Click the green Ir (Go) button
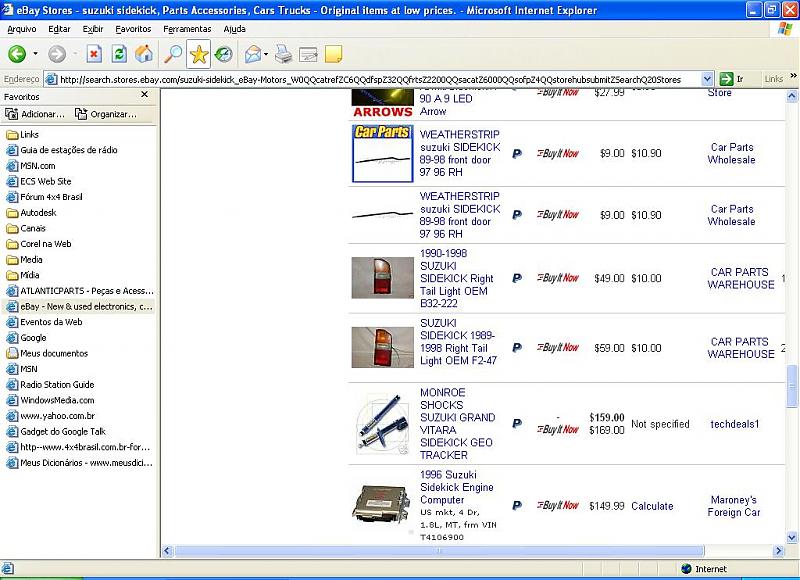The height and width of the screenshot is (580, 800). pos(731,79)
